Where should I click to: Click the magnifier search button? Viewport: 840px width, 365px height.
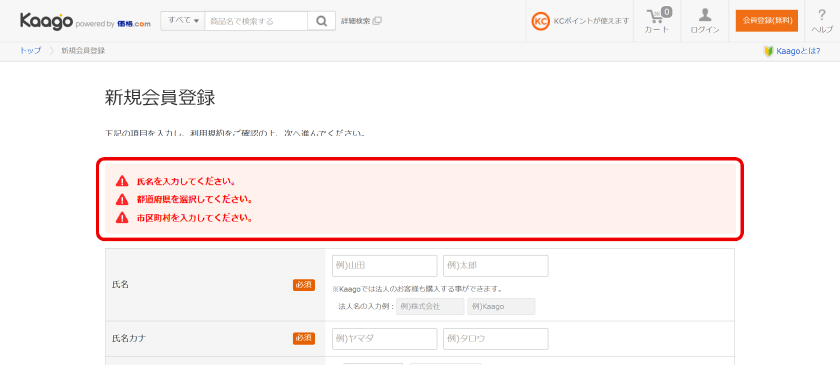321,21
